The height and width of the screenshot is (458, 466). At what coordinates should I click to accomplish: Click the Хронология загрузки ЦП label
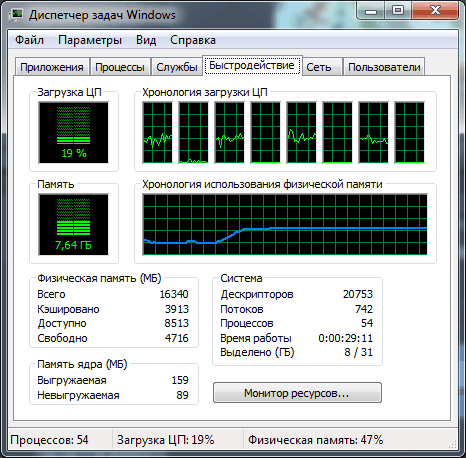[x=205, y=92]
